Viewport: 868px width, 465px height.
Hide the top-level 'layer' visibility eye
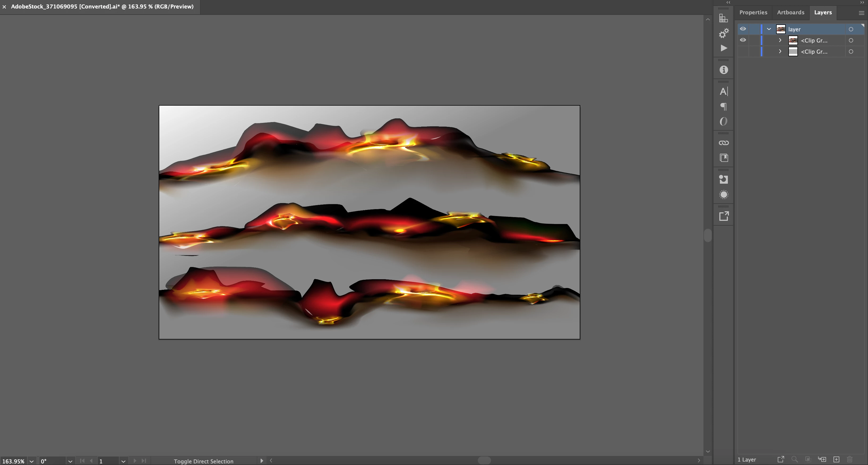coord(743,29)
